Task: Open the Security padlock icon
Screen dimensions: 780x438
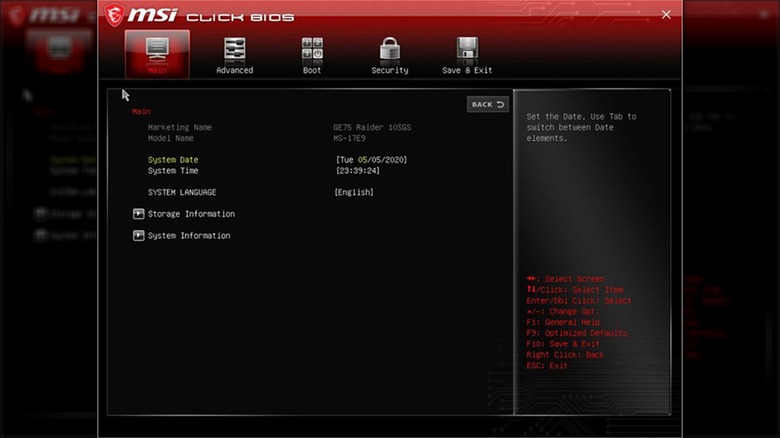Action: [390, 49]
